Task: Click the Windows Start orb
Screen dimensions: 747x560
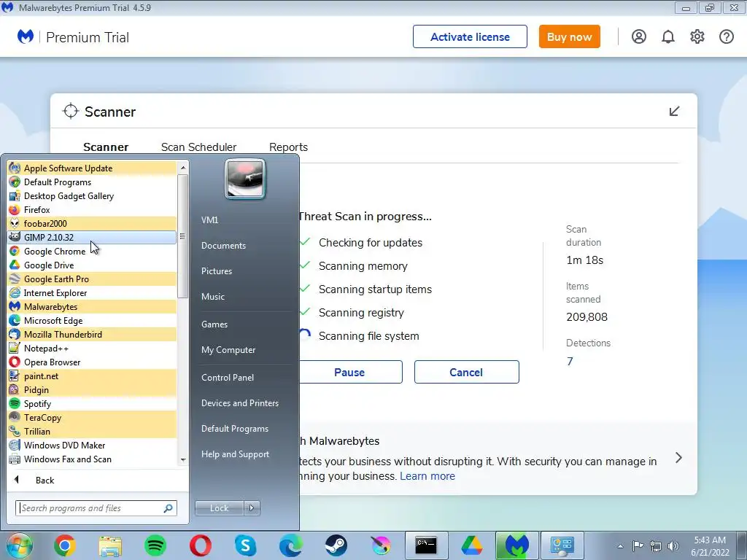Action: (x=19, y=545)
